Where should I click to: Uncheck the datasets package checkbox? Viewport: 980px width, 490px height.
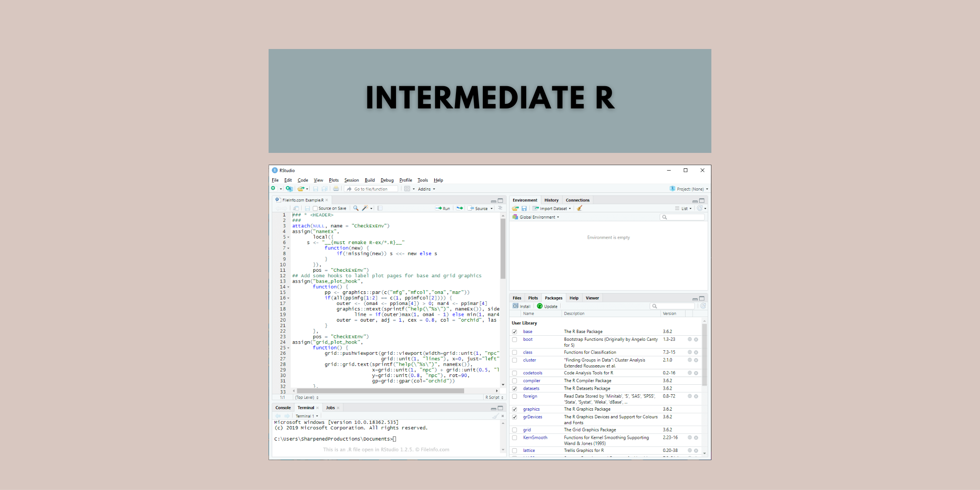(515, 388)
